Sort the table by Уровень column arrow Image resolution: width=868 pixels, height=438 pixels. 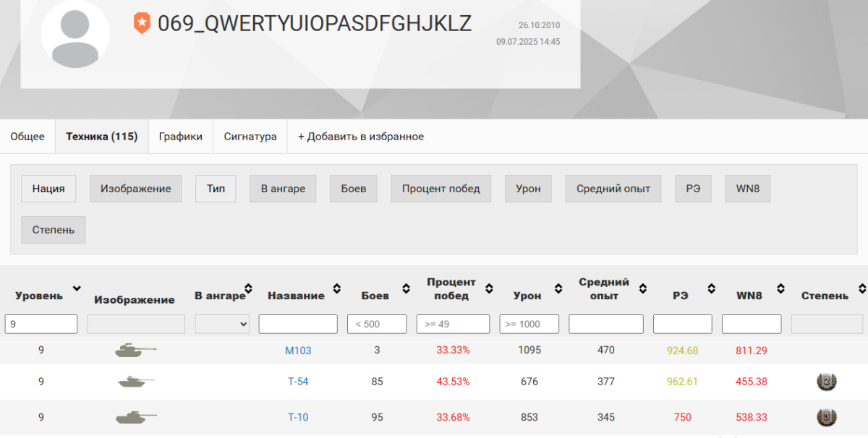tap(77, 289)
